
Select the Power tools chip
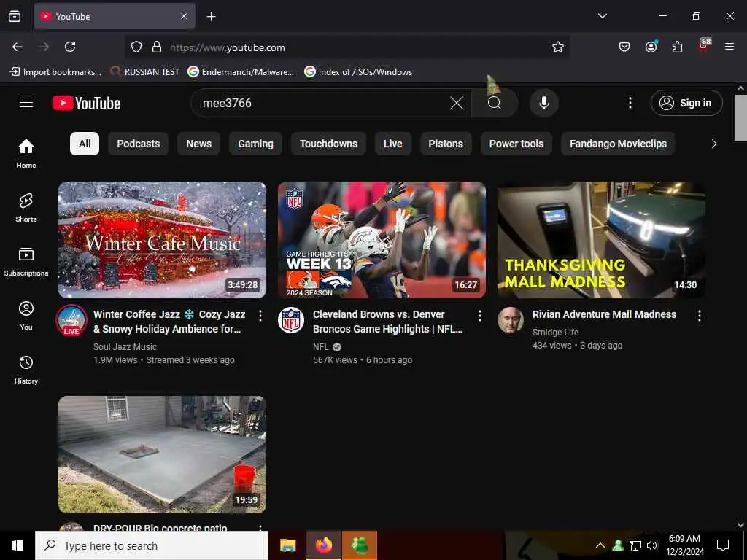(x=516, y=144)
